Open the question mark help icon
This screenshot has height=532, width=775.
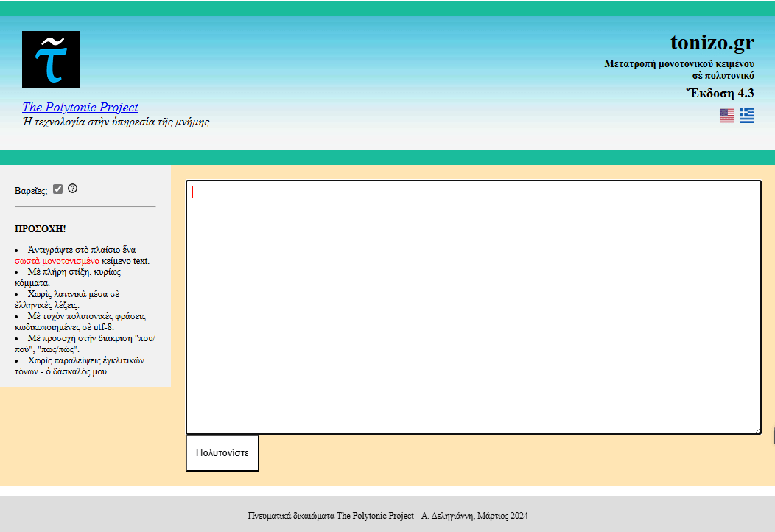pyautogui.click(x=72, y=189)
